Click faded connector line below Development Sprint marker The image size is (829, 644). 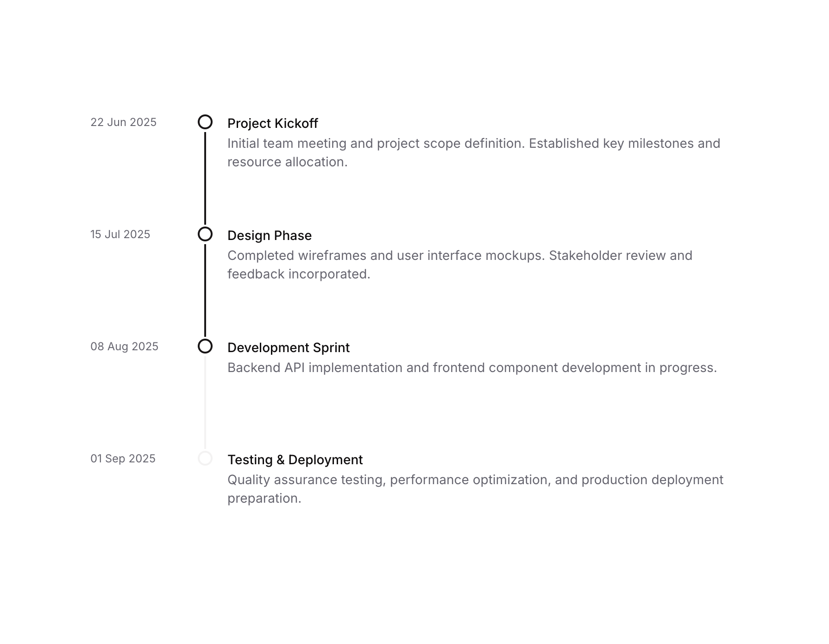205,402
